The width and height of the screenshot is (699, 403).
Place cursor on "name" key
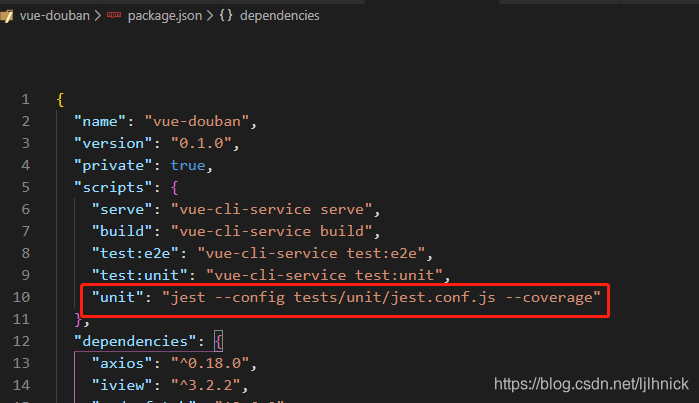[x=100, y=121]
